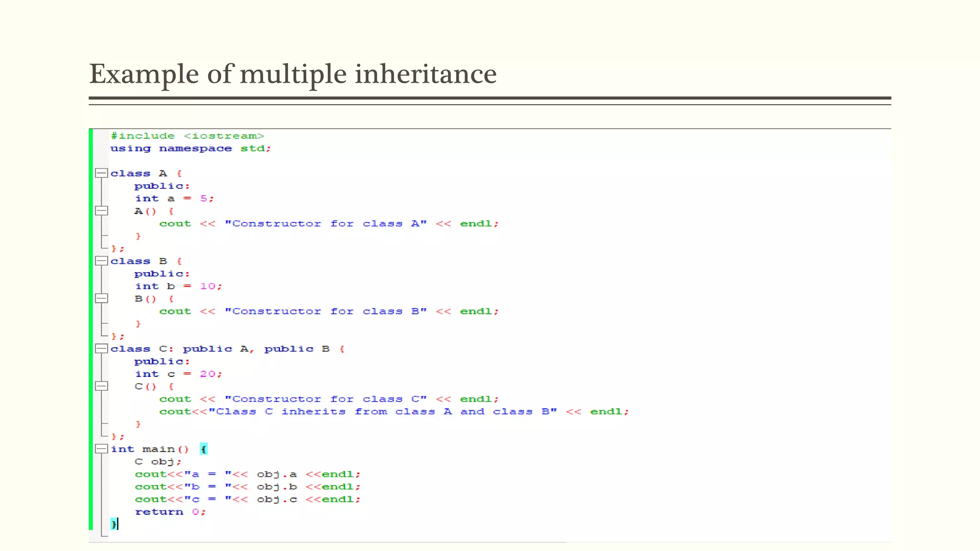Click the cout line printing obj.c
This screenshot has width=980, height=551.
point(247,499)
